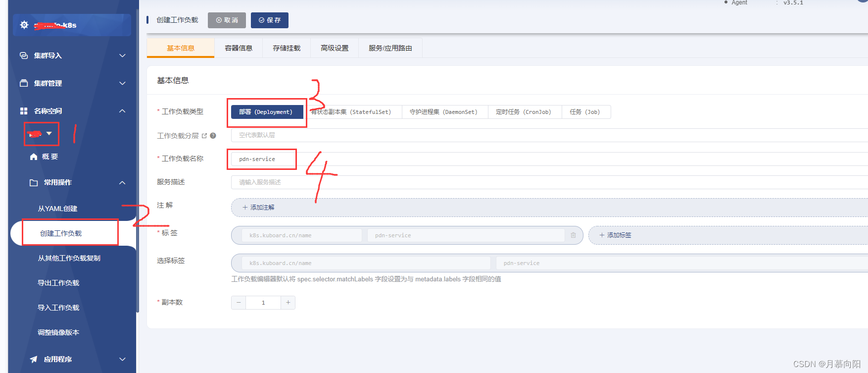868x373 pixels.
Task: Select 任务 (Job) workload type
Action: tap(585, 112)
